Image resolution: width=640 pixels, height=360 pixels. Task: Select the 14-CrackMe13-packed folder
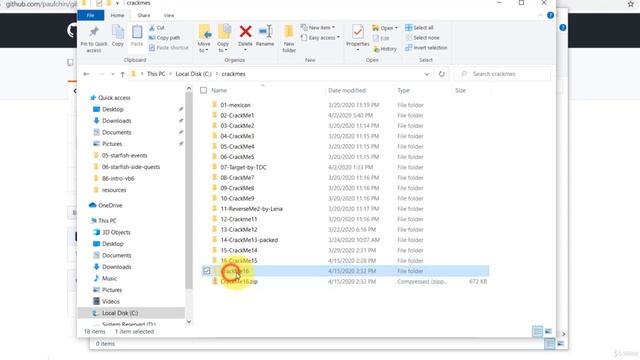click(x=249, y=240)
